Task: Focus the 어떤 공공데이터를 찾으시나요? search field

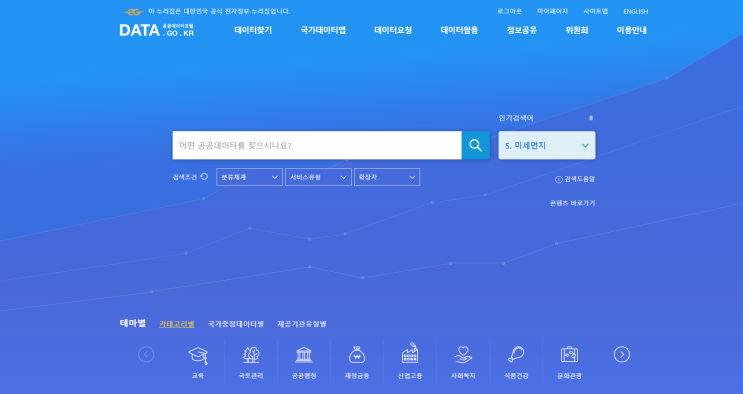Action: 317,145
